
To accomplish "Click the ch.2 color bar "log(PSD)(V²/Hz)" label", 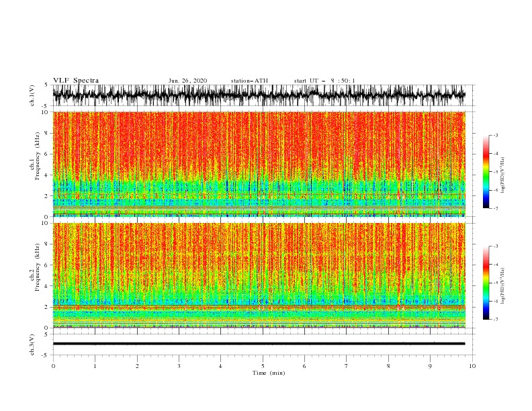I will point(502,285).
